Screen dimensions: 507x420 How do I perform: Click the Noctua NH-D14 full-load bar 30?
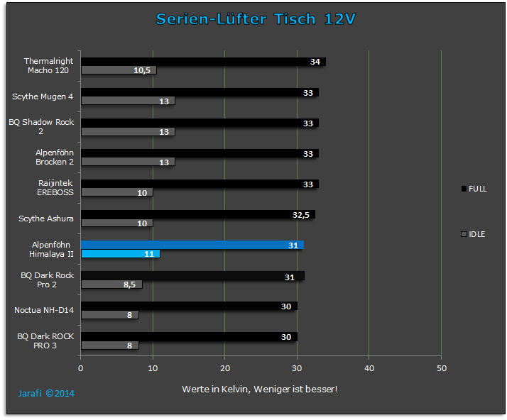click(x=189, y=306)
